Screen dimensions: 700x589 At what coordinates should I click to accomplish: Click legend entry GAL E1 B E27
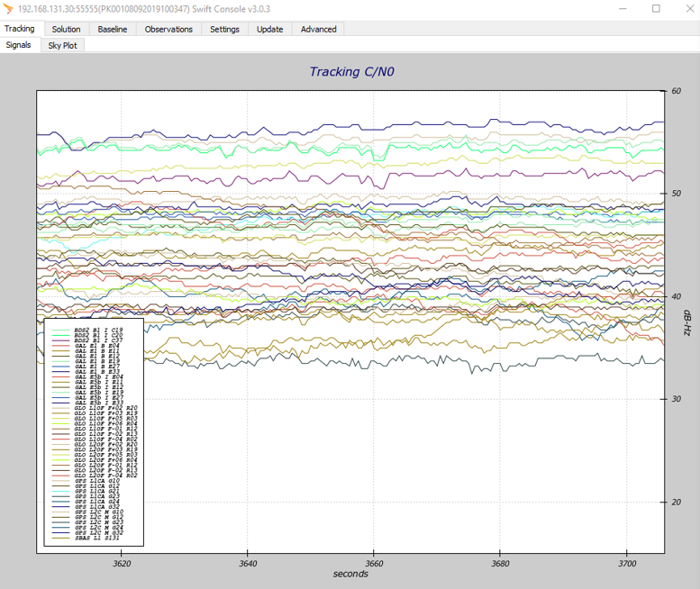[86, 367]
